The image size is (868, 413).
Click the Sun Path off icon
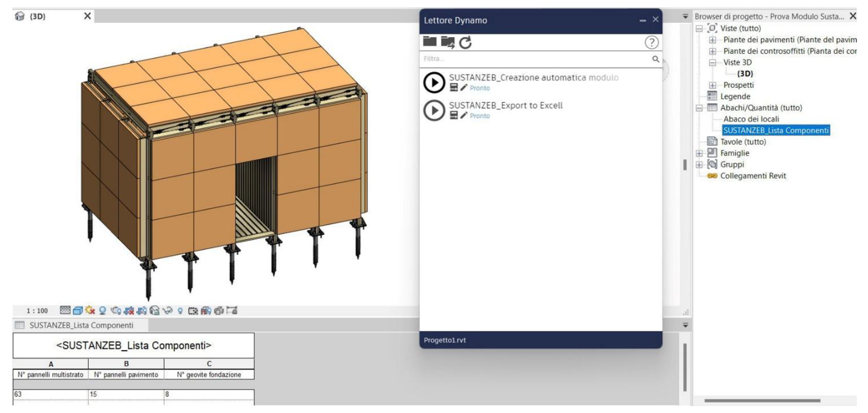click(90, 310)
